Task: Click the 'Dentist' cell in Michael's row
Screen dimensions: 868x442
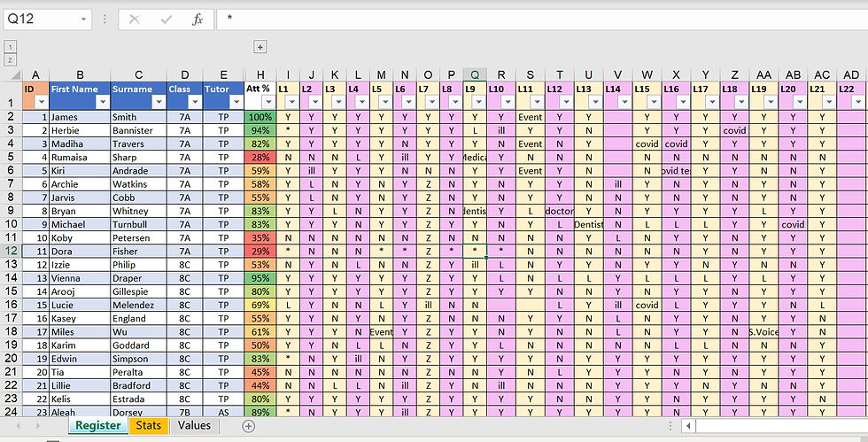Action: pyautogui.click(x=588, y=224)
